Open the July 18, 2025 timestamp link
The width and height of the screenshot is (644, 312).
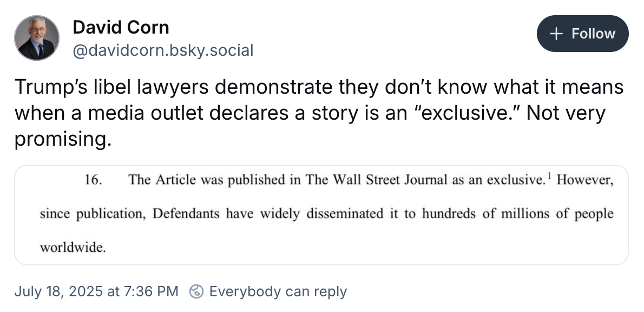coord(96,291)
